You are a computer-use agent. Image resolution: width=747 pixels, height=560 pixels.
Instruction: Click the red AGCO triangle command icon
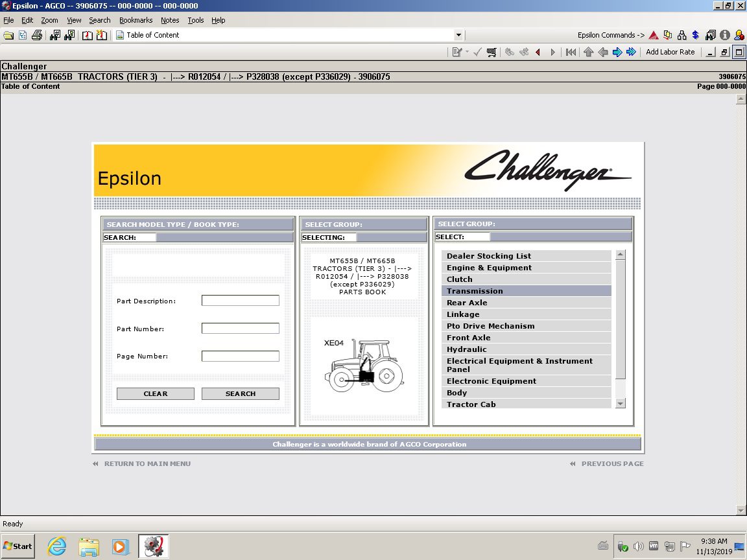click(654, 35)
